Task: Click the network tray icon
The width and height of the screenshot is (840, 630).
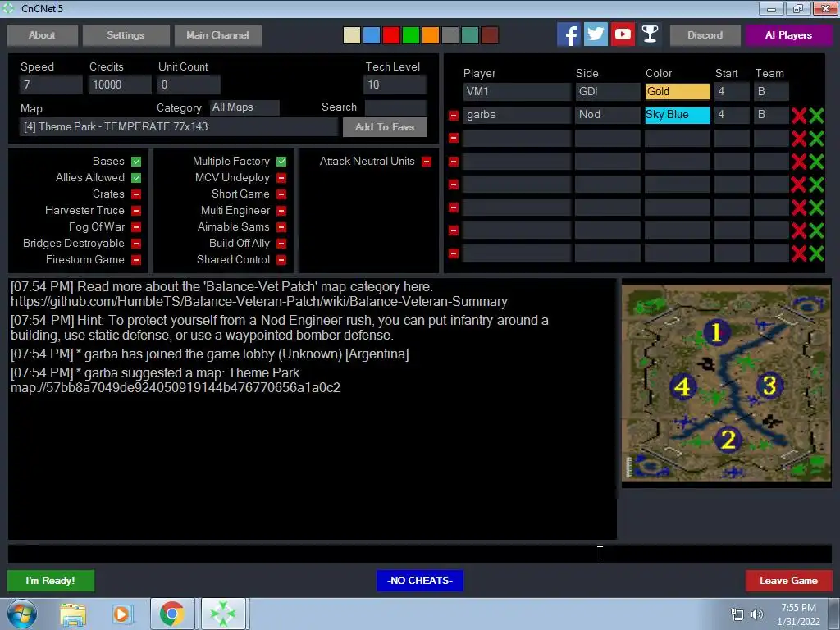Action: click(737, 614)
